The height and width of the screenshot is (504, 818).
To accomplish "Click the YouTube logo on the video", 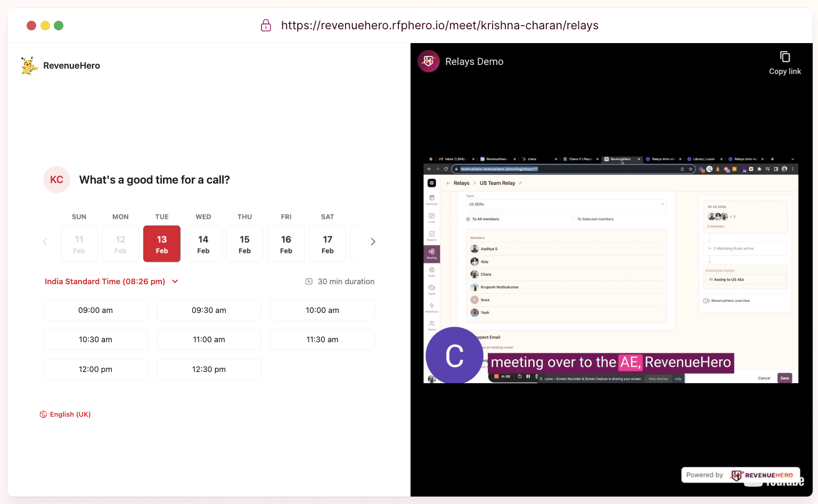I will 775,482.
